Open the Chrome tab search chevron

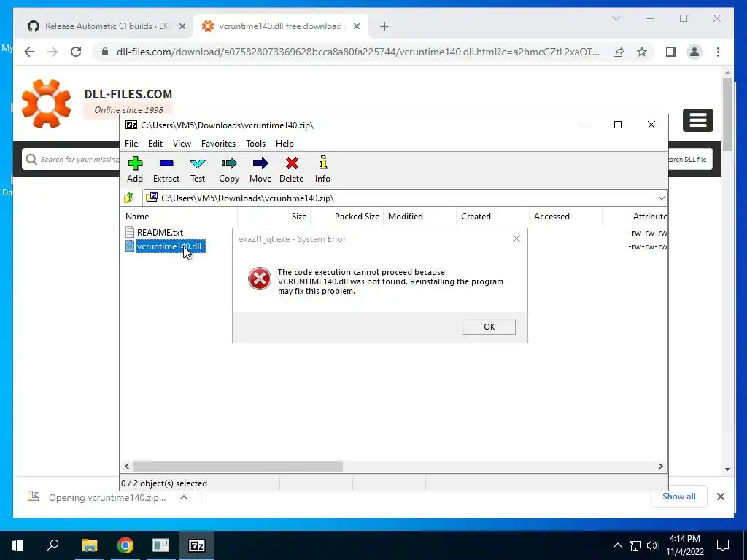pos(616,18)
